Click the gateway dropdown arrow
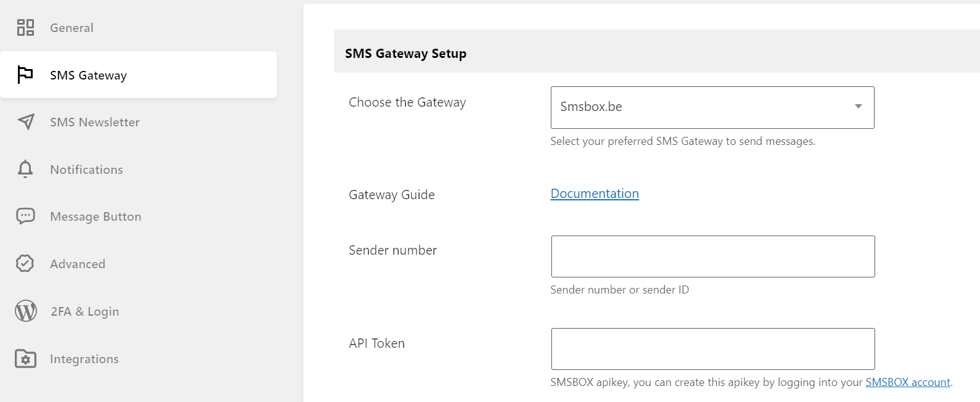Image resolution: width=980 pixels, height=402 pixels. coord(858,107)
